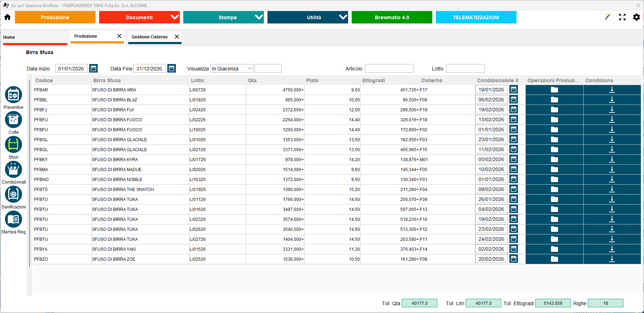Open the Cotte sidebar icon

13,120
